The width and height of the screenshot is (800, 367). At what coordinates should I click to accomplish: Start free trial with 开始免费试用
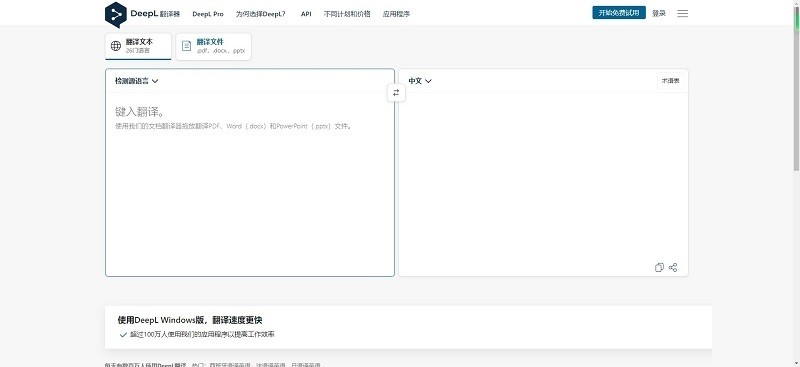(619, 13)
